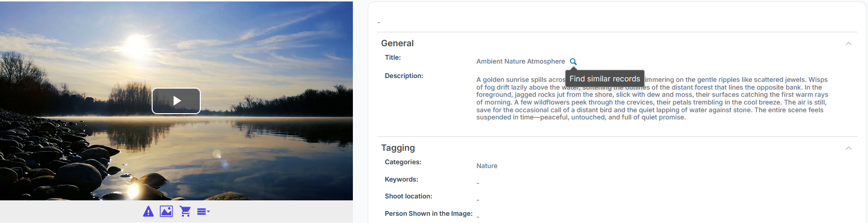This screenshot has width=868, height=223.
Task: Click the magnifier icon beside the title
Action: (573, 62)
